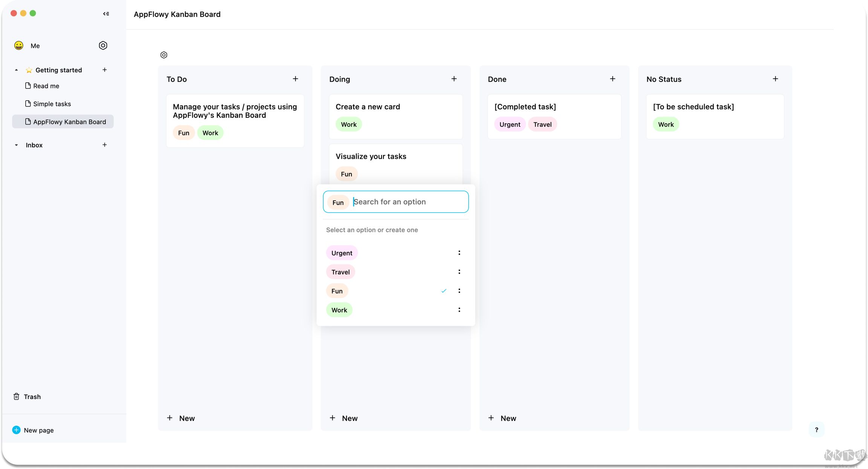868x469 pixels.
Task: Click Fun tag on Manage your tasks card
Action: pos(183,133)
